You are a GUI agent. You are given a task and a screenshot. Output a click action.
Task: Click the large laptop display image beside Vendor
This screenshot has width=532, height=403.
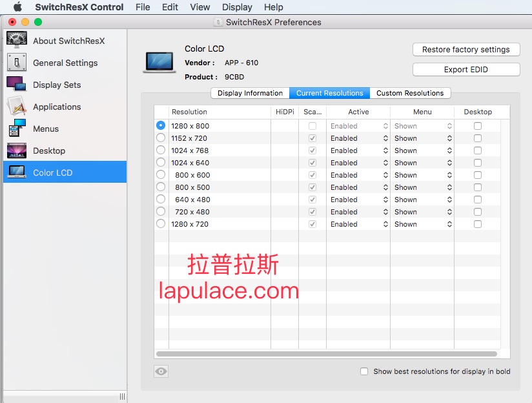click(x=159, y=62)
